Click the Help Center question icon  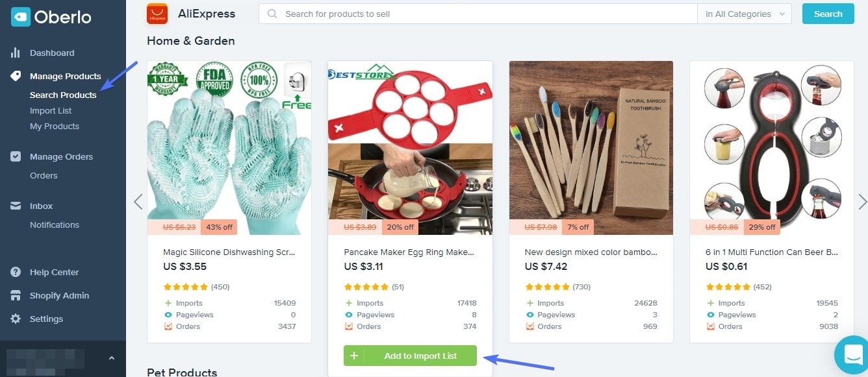16,272
